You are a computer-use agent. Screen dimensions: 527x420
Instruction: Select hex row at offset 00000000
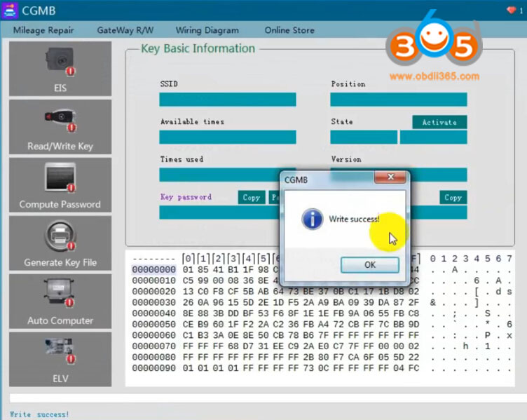click(x=153, y=270)
